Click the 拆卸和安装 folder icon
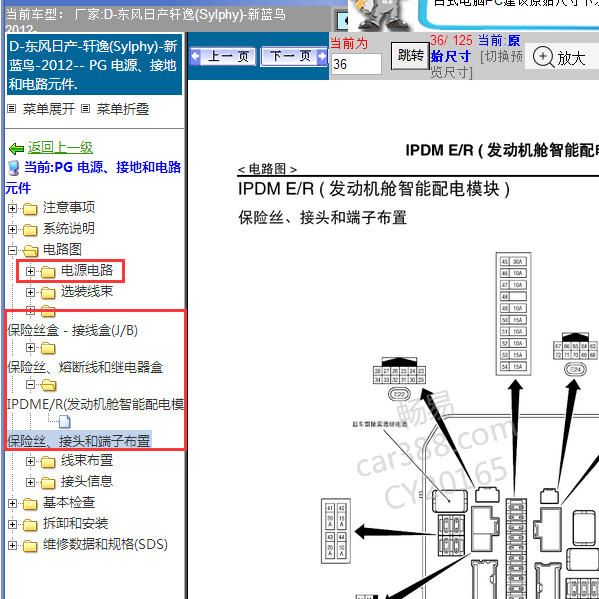 click(x=30, y=525)
